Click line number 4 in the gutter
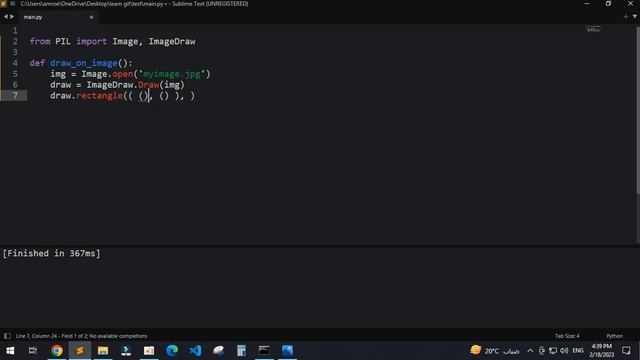 click(x=15, y=63)
